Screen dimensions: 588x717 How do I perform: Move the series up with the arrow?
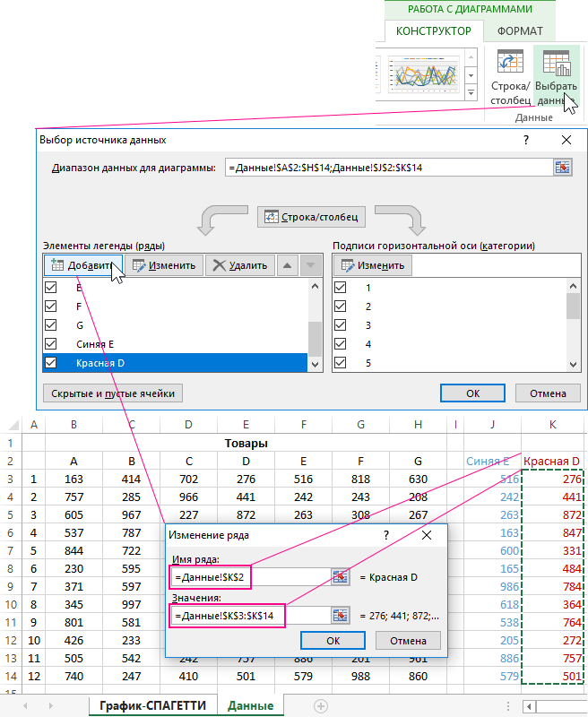tap(287, 265)
